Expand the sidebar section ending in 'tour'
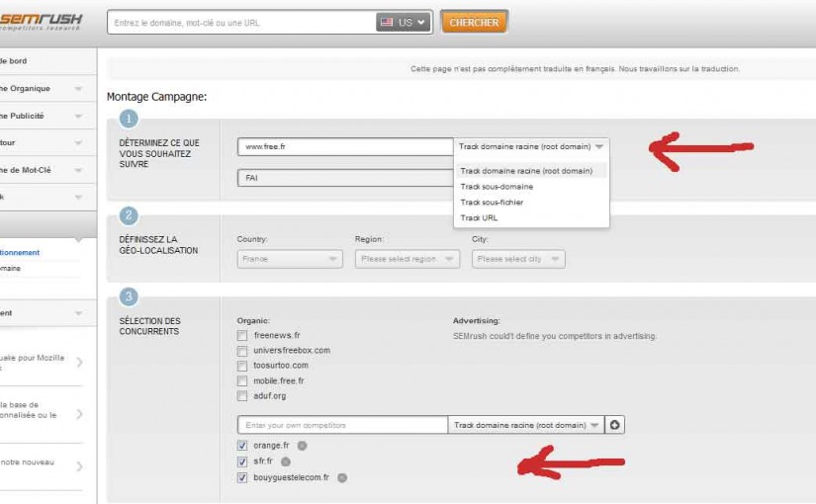816x504 pixels. (78, 143)
